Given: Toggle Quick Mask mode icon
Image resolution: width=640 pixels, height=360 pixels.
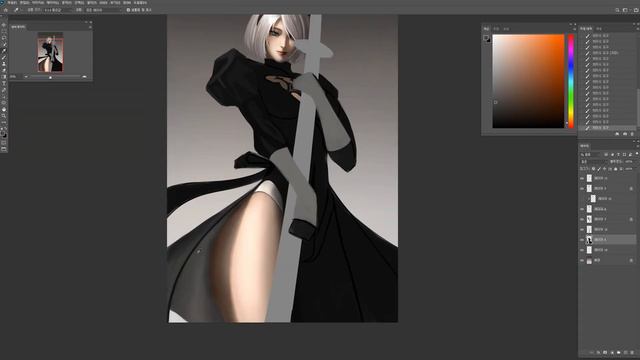Looking at the screenshot, I should point(4,143).
